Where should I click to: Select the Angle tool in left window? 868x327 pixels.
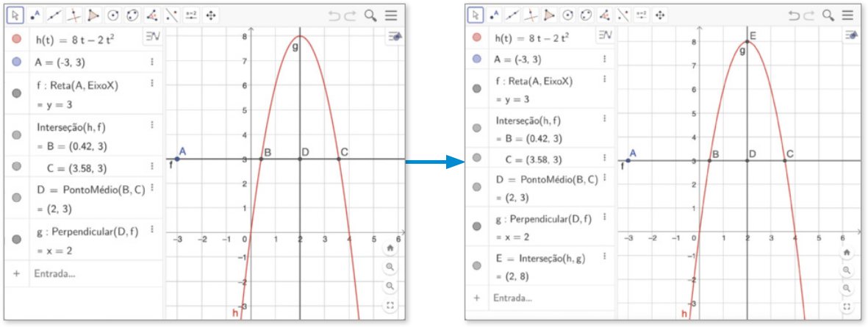tap(152, 15)
